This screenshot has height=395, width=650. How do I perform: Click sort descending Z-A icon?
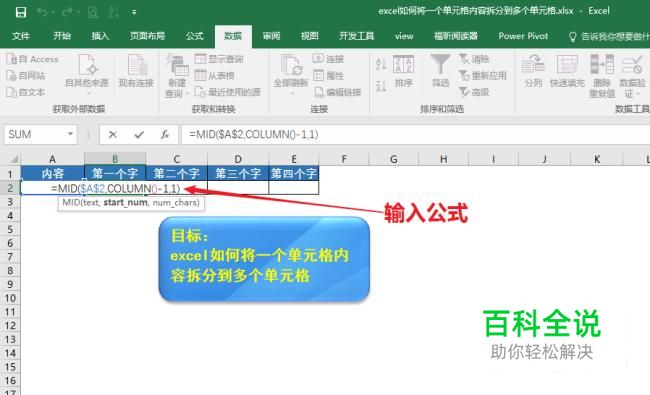(x=381, y=87)
